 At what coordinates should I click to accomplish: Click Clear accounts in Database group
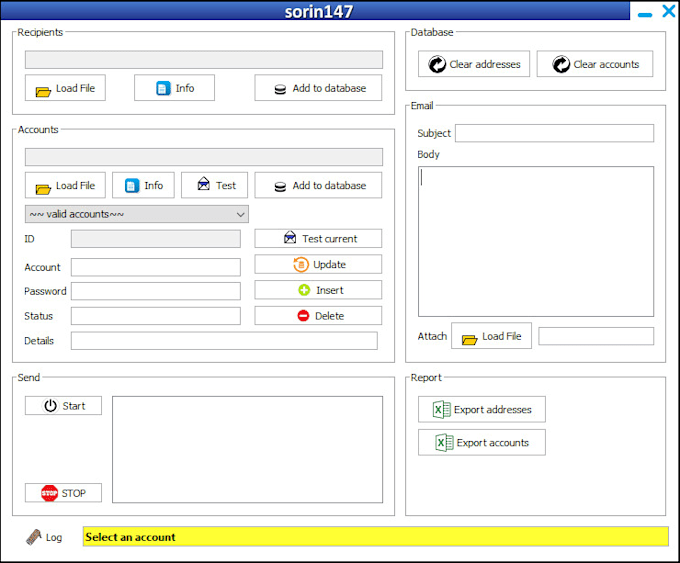point(595,64)
